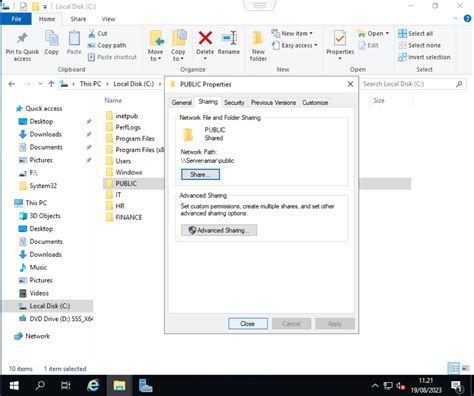The image size is (474, 396).
Task: Click the Cut scissors icon
Action: [92, 33]
